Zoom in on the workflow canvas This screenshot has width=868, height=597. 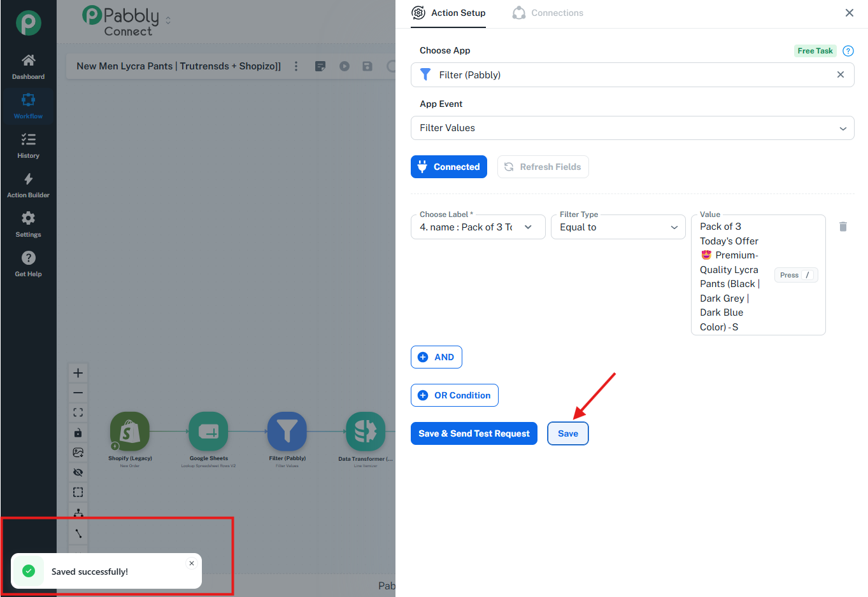click(78, 373)
